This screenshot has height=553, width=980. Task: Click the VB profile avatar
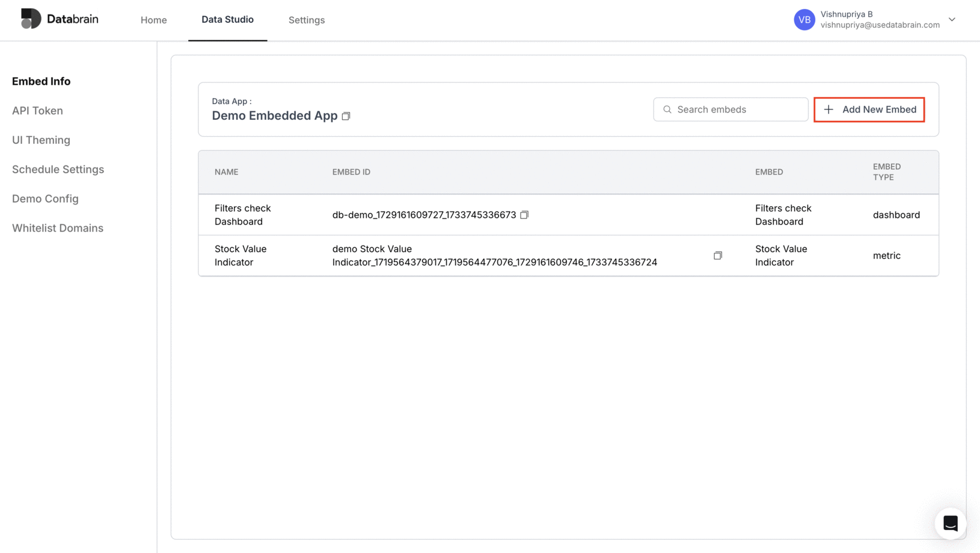click(x=804, y=19)
